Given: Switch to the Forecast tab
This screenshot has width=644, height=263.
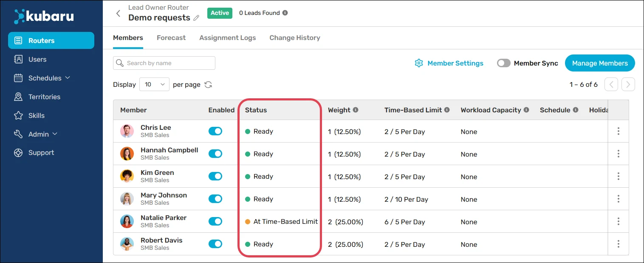Looking at the screenshot, I should pos(171,38).
